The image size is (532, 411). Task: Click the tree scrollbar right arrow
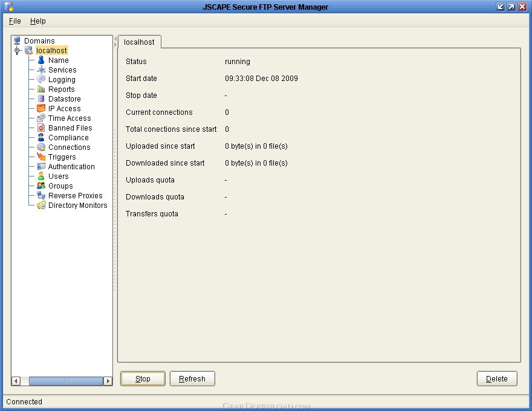click(x=108, y=381)
